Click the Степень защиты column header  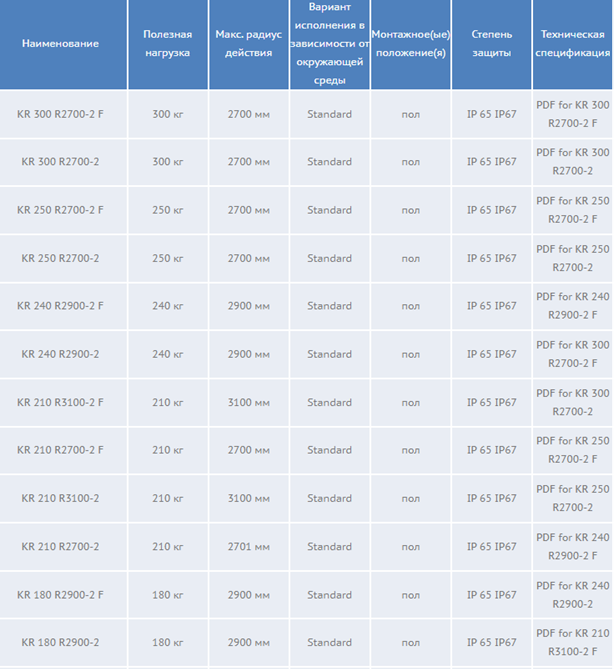(x=492, y=43)
